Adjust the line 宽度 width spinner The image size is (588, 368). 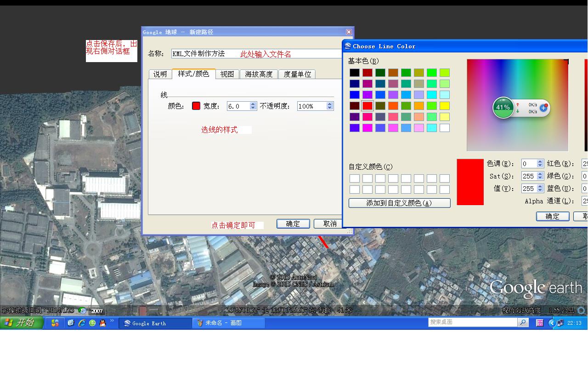(253, 106)
